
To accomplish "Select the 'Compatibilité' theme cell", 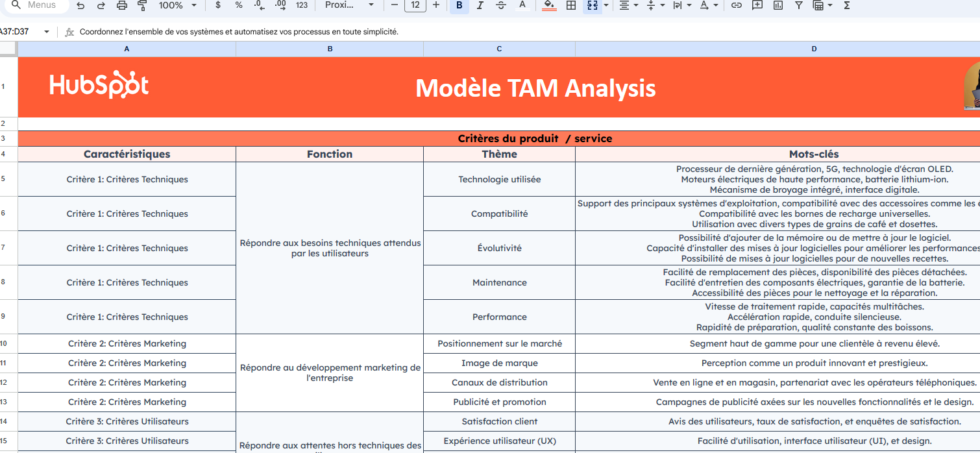I will click(499, 214).
